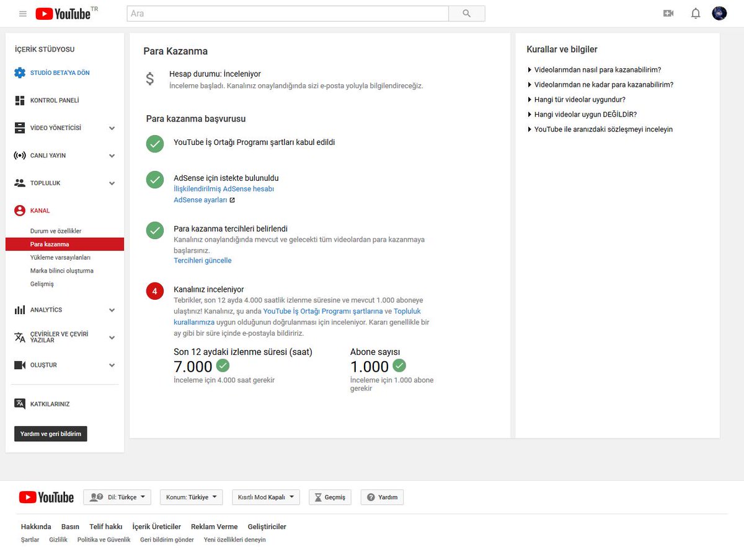This screenshot has width=744, height=560.
Task: Open the hamburger guide menu
Action: 23,13
